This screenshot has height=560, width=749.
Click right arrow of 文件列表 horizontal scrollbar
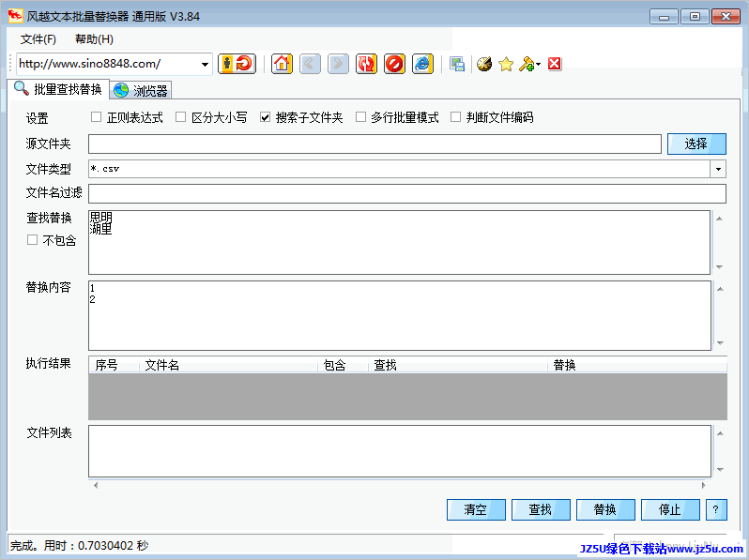[703, 485]
